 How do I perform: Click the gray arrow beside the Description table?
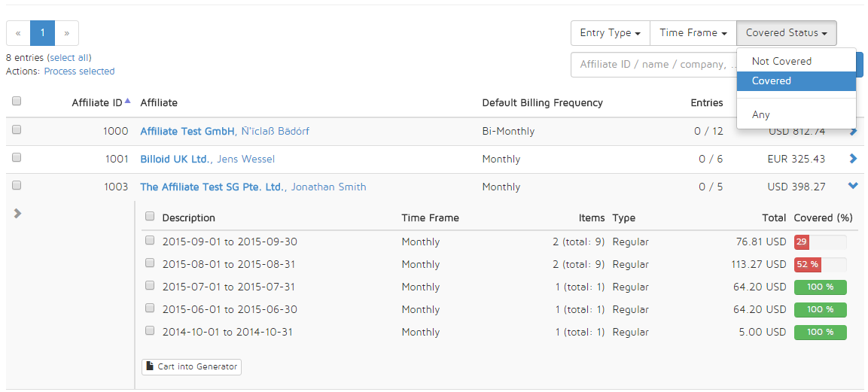click(x=17, y=214)
